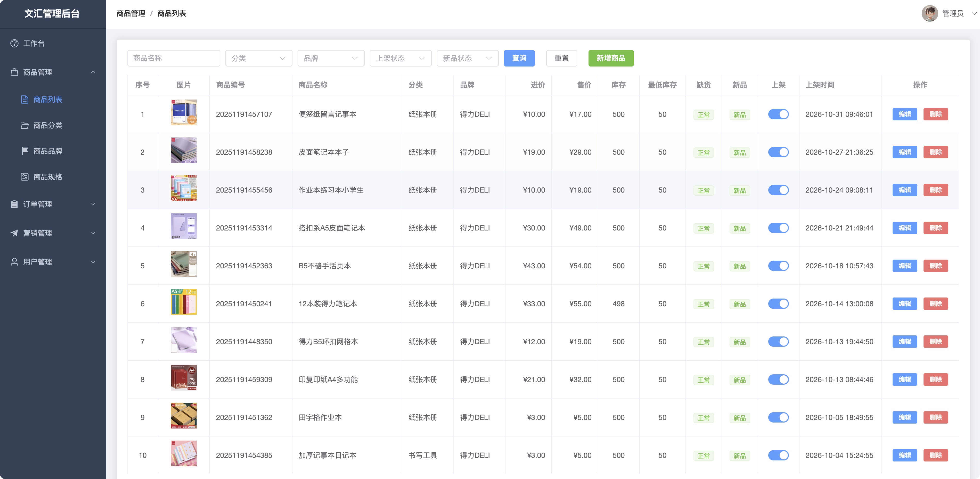Click the 管理员 avatar image
Screen dimensions: 980x479
[x=929, y=14]
